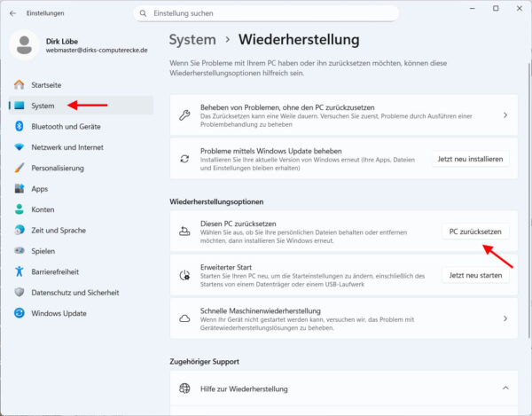
Task: Click the Windows Update sync icon
Action: [x=20, y=313]
